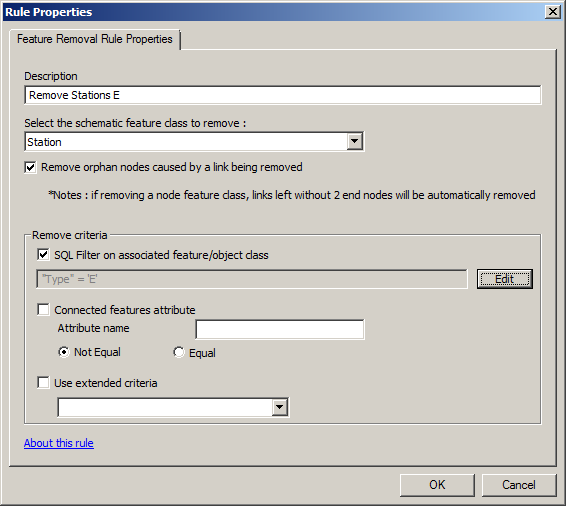
Task: Open the schematic feature class dropdown arrow
Action: coord(354,141)
